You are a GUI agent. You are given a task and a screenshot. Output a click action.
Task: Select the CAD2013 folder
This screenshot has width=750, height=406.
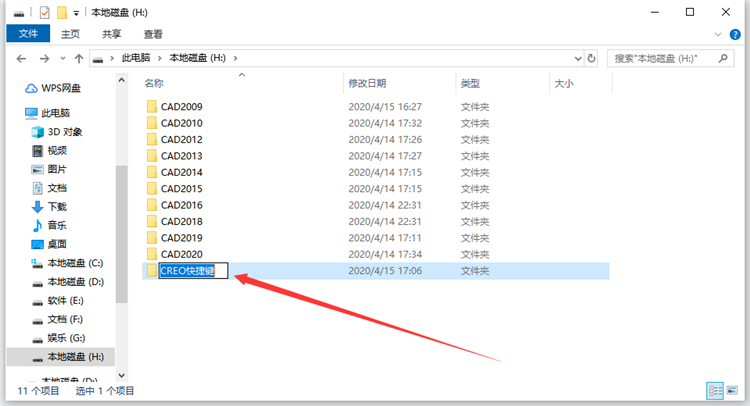click(x=181, y=156)
